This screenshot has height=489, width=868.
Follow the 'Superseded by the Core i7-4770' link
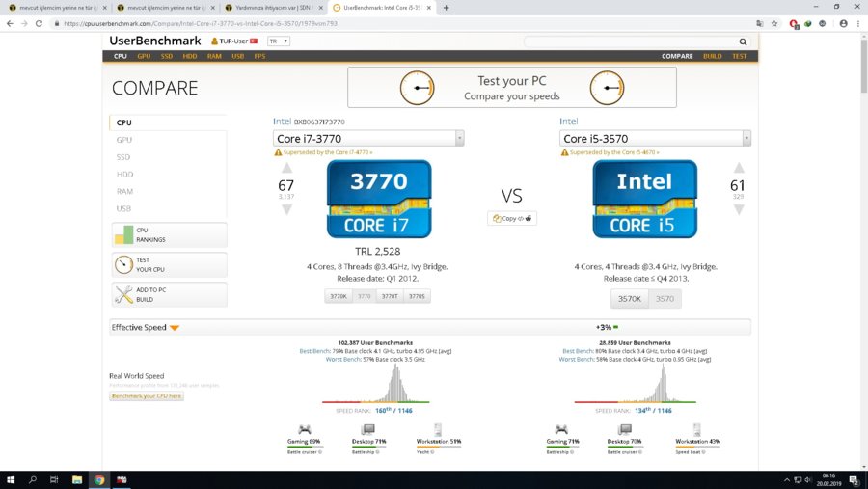tap(327, 152)
